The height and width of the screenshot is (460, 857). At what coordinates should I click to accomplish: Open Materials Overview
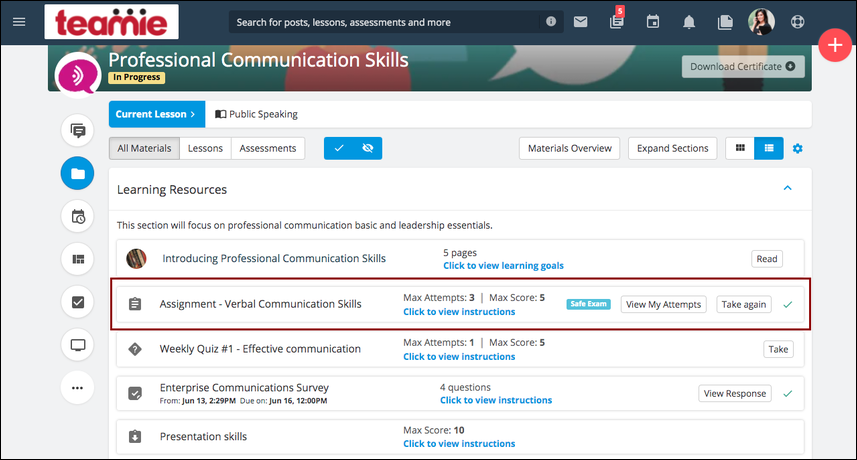pos(570,148)
